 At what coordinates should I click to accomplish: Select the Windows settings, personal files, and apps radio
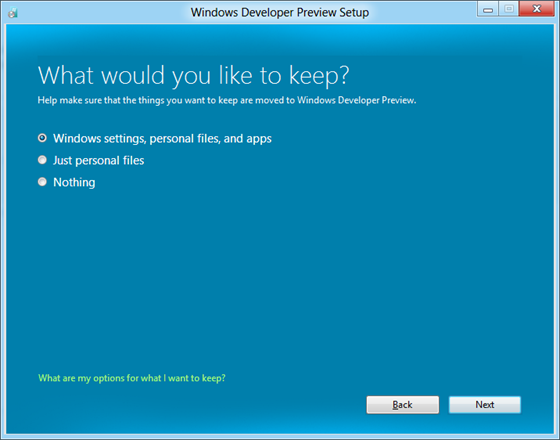[42, 138]
